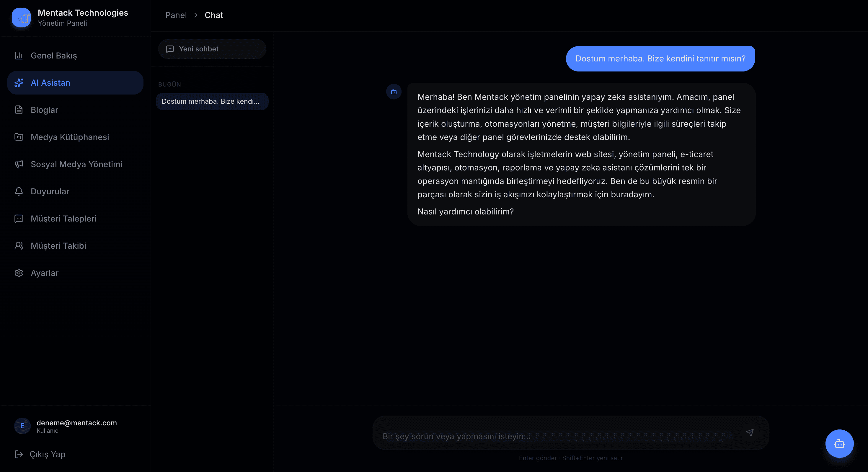868x472 pixels.
Task: Click the 'Kullanıcı' role label
Action: click(x=48, y=431)
